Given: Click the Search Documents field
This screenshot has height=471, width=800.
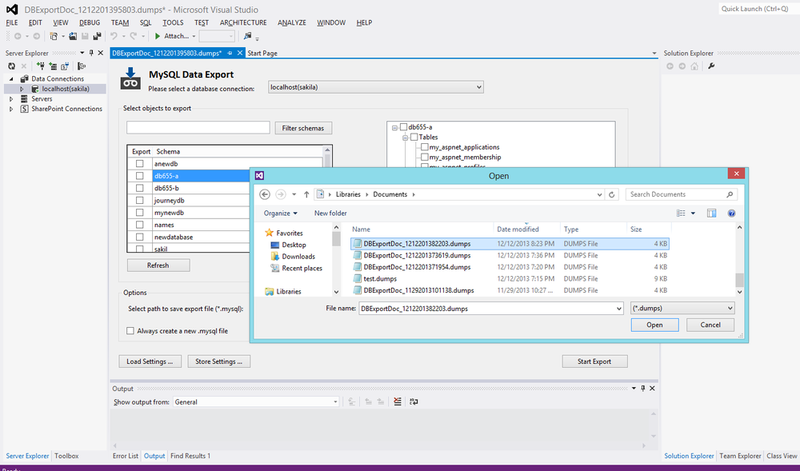Looking at the screenshot, I should 681,194.
